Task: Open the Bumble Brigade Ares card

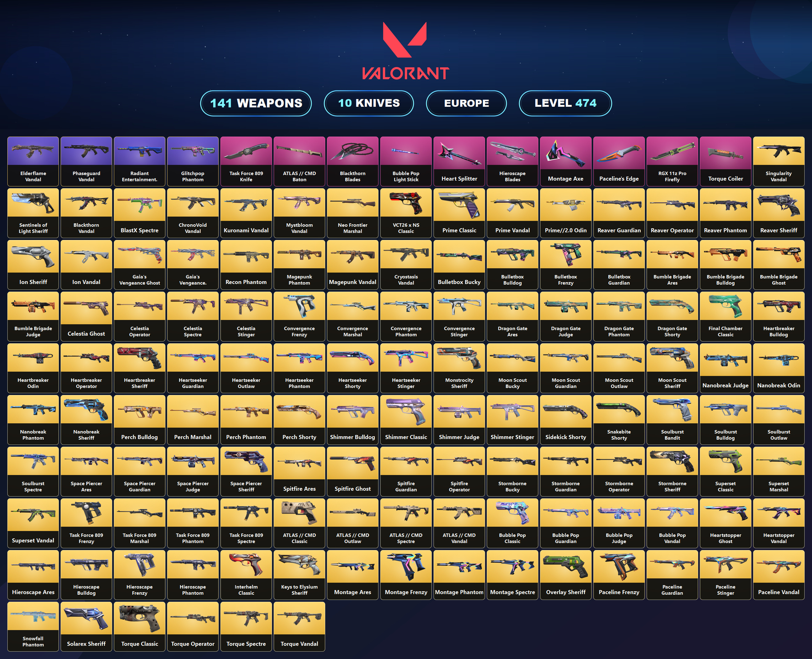Action: click(672, 265)
